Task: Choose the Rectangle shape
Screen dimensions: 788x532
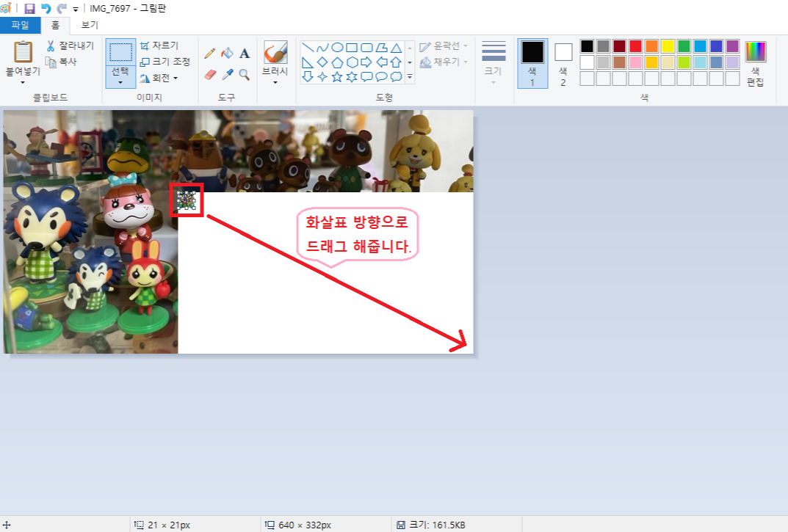Action: coord(352,48)
